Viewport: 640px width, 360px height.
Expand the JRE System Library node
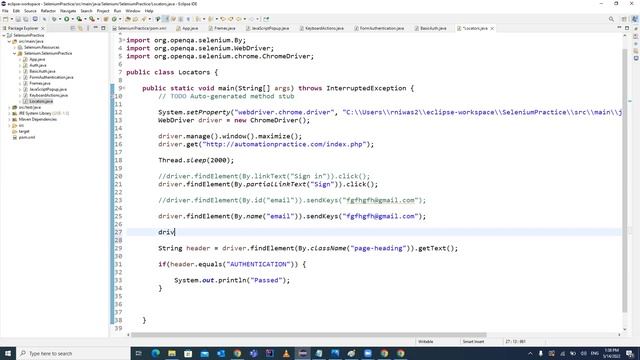click(9, 113)
